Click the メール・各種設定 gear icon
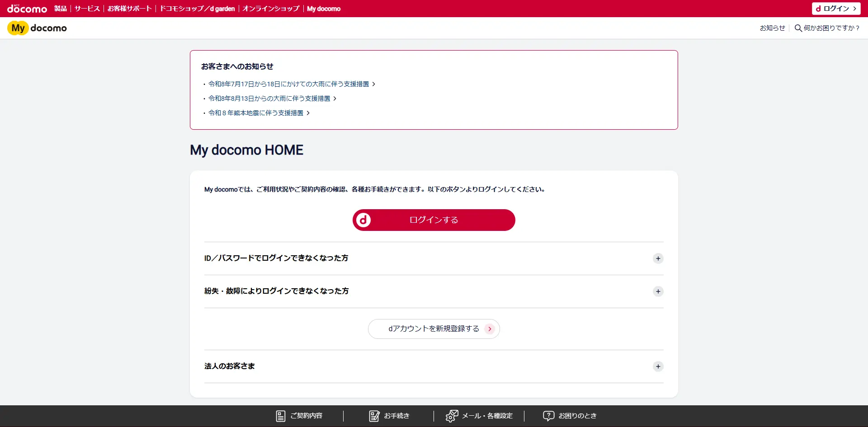868x427 pixels. click(x=452, y=416)
